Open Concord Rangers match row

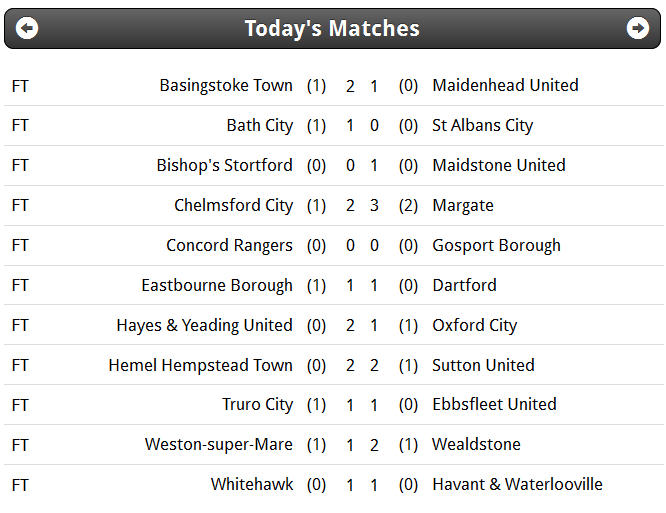333,245
